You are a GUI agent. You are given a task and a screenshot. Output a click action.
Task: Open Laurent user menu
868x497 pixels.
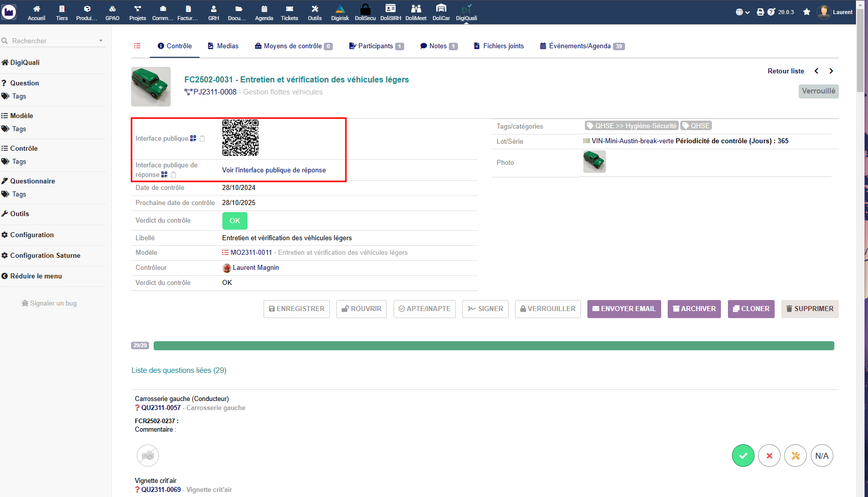(x=835, y=12)
